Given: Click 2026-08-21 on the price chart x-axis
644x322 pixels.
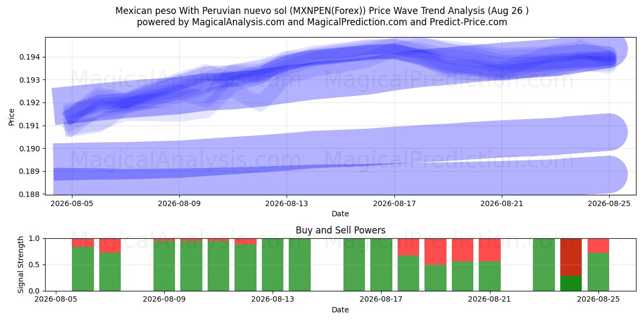Looking at the screenshot, I should pos(502,203).
